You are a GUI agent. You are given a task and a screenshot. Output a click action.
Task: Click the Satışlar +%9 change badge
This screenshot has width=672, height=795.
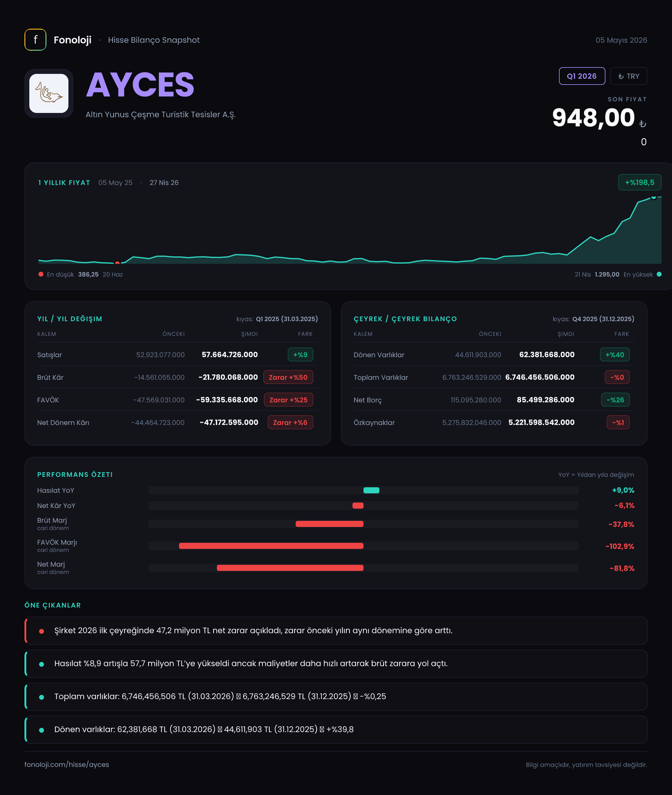tap(300, 354)
